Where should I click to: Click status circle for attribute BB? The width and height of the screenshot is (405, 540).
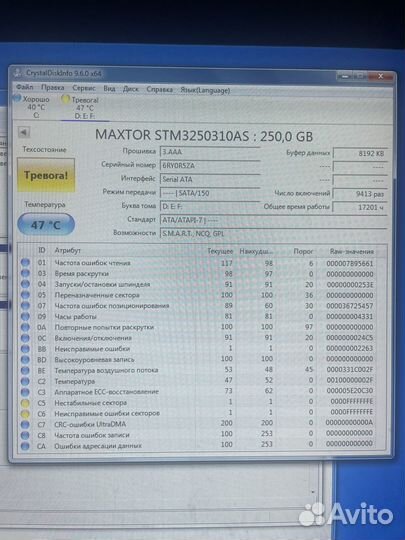point(25,349)
